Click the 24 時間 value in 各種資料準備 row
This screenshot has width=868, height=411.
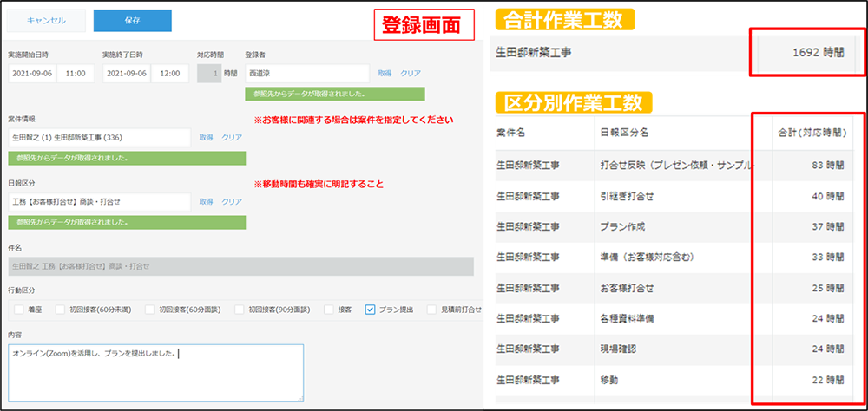point(828,318)
